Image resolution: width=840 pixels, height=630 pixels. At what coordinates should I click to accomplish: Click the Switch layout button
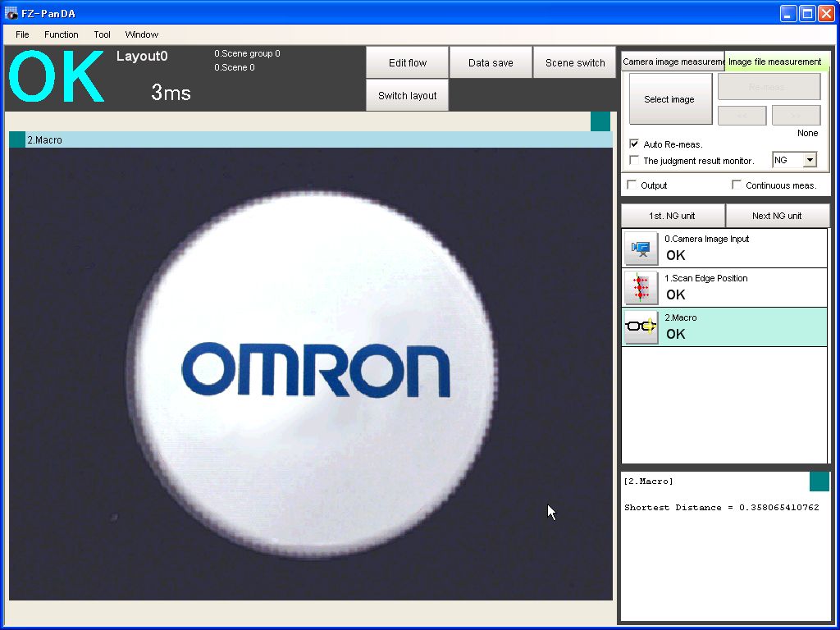click(407, 95)
